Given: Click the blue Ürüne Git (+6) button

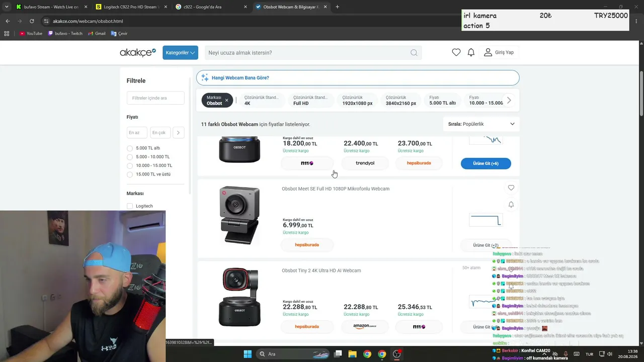Looking at the screenshot, I should [x=486, y=163].
